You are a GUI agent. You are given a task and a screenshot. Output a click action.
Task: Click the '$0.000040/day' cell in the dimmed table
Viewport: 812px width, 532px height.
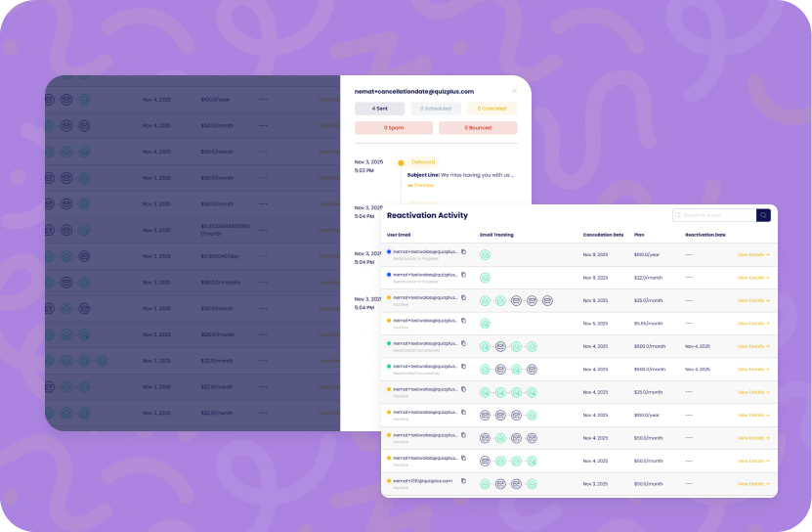(x=220, y=256)
